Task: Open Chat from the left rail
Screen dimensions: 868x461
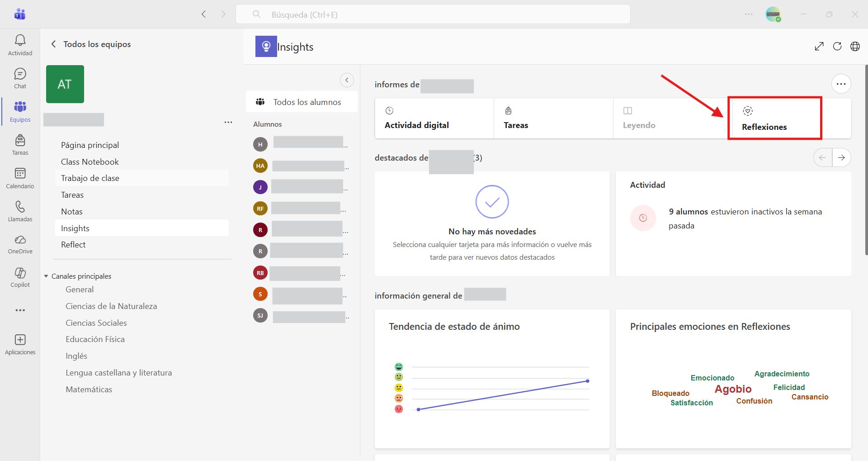Action: tap(20, 78)
